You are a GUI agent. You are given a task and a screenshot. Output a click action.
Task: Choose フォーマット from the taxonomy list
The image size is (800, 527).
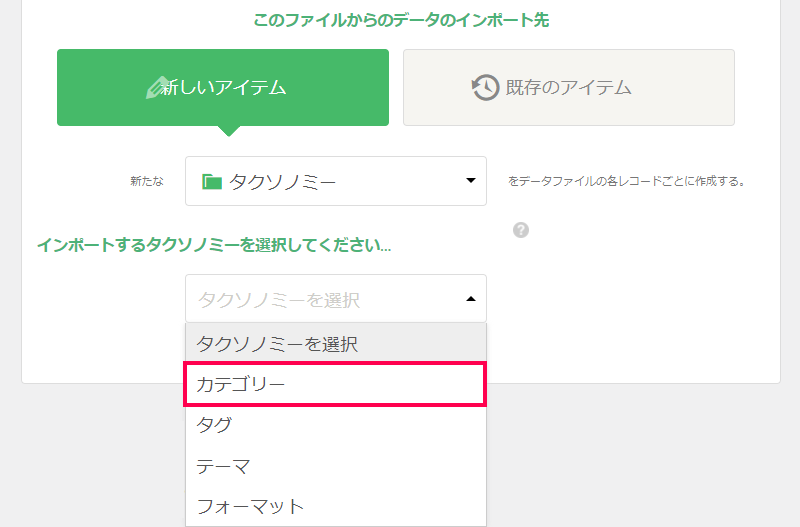coord(250,506)
